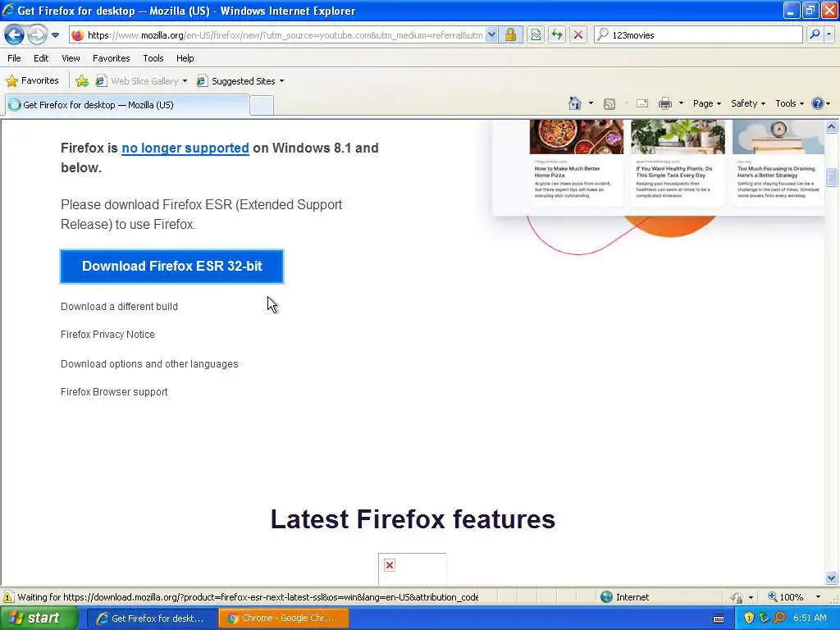Open the Help menu
The image size is (840, 630).
185,58
